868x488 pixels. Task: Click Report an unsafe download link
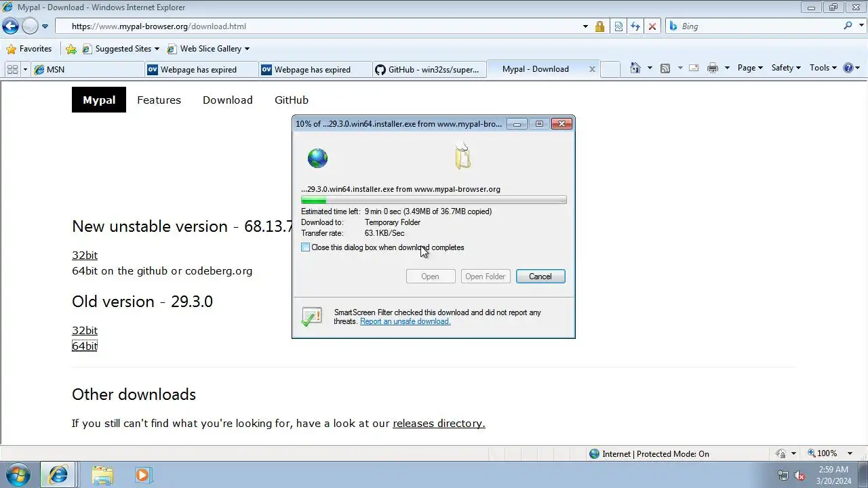click(x=405, y=321)
